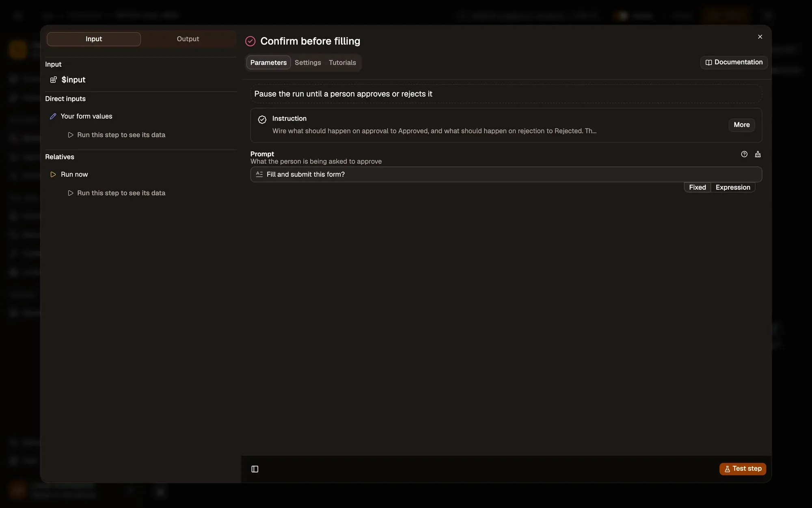The width and height of the screenshot is (812, 508).
Task: Switch to the Output panel tab
Action: pos(188,39)
